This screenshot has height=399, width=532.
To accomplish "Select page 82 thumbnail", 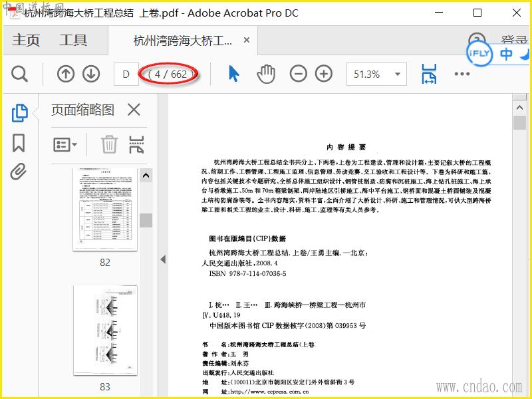I will pos(105,209).
